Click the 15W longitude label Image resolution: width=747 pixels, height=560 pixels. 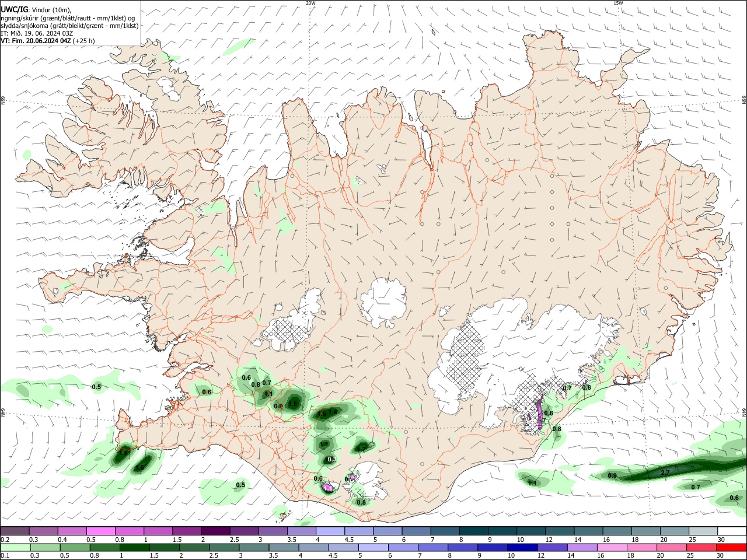click(x=618, y=3)
